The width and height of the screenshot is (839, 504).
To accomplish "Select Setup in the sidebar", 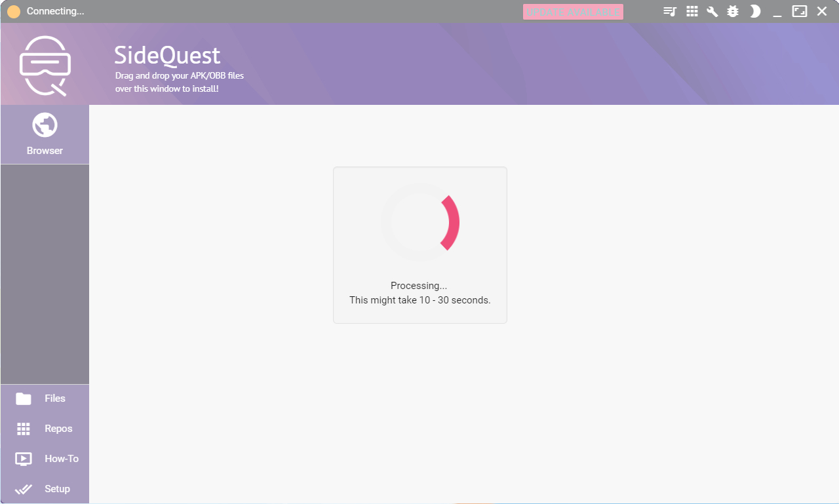I will click(x=45, y=489).
